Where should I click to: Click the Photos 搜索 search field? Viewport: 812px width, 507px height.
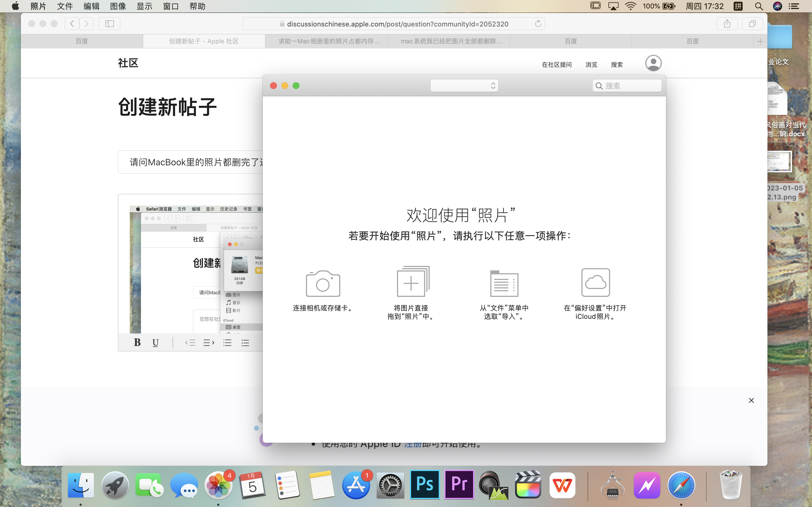point(627,86)
